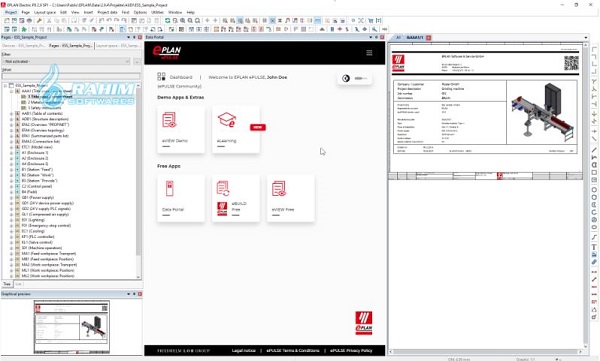
Task: Open the Graphical preview panel dropdown arrow
Action: click(x=128, y=294)
